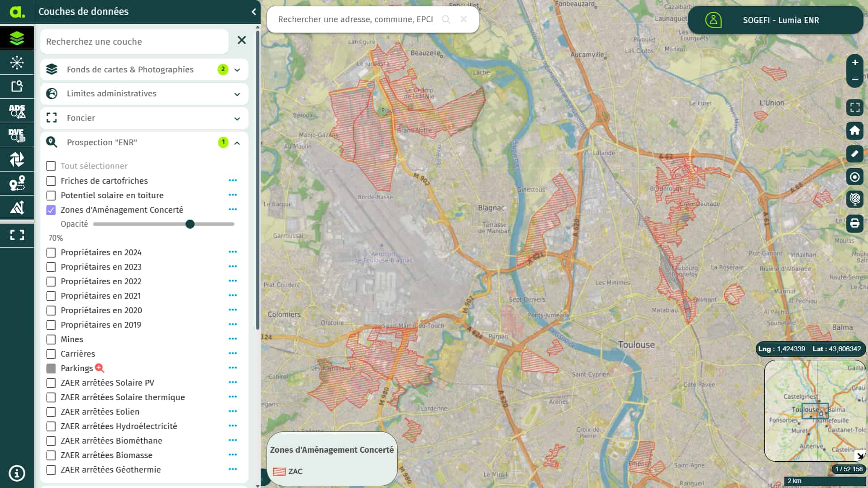
Task: Zoom out on the map
Action: tap(855, 79)
